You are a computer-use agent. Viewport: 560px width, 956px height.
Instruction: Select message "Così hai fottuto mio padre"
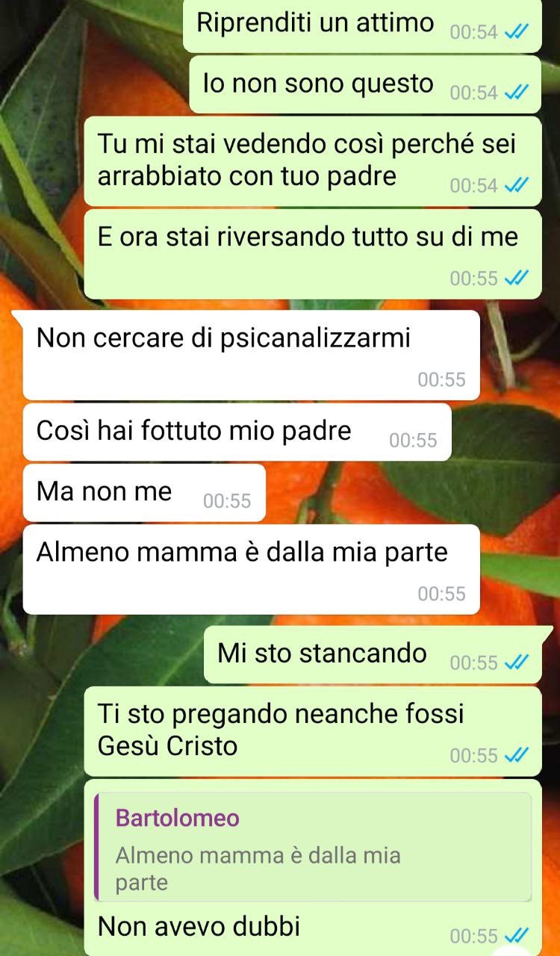pos(237,432)
